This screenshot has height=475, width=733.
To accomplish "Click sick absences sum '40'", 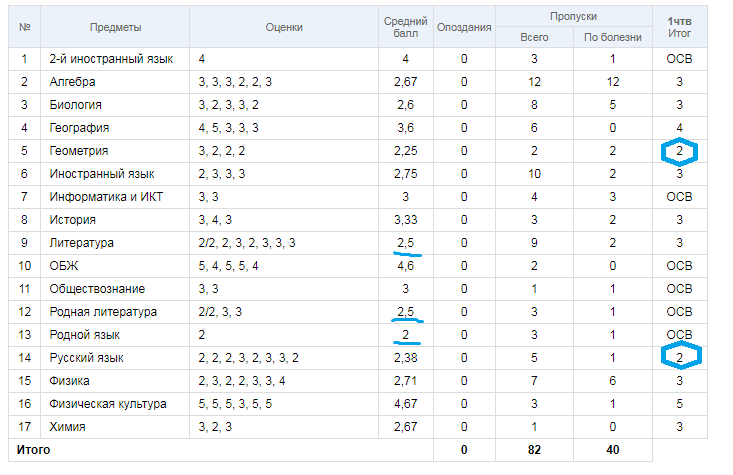I will click(x=613, y=450).
